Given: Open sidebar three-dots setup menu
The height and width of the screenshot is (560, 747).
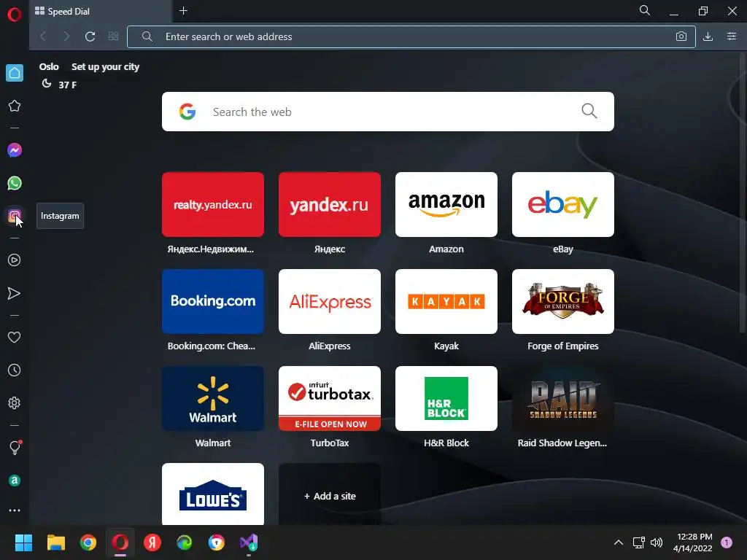Looking at the screenshot, I should [x=15, y=510].
